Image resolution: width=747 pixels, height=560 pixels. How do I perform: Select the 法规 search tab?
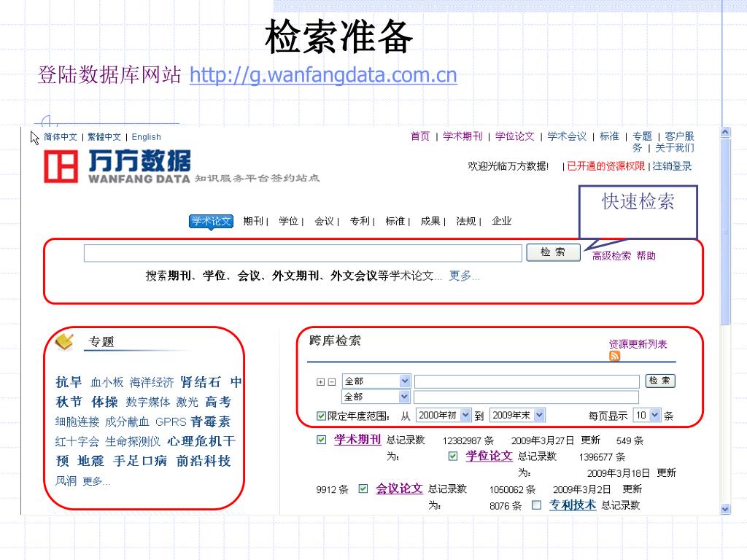466,221
